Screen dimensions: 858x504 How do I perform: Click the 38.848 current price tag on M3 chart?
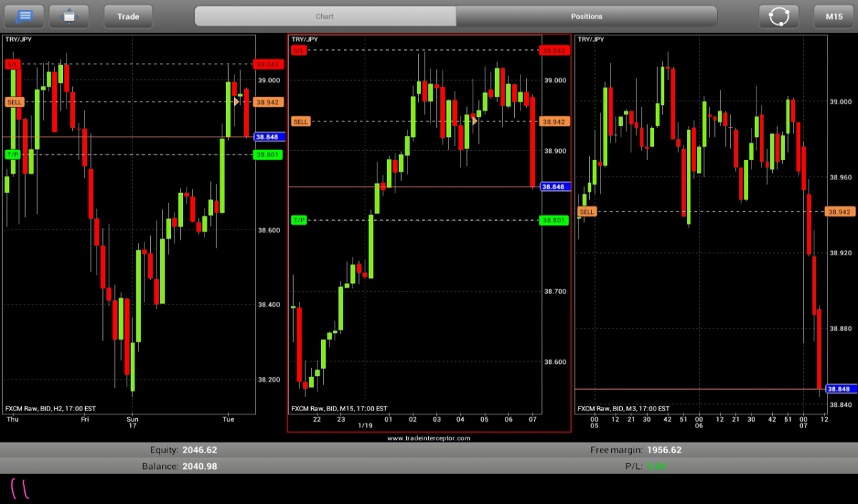click(x=842, y=389)
